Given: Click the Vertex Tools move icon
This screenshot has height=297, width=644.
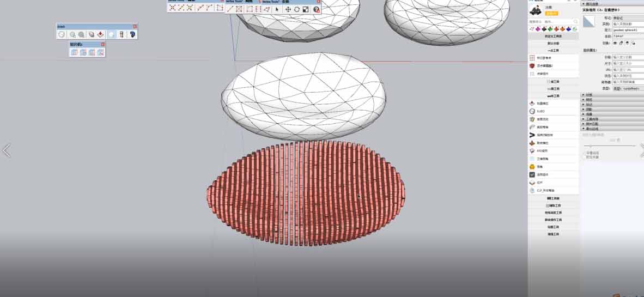Looking at the screenshot, I should pyautogui.click(x=288, y=9).
